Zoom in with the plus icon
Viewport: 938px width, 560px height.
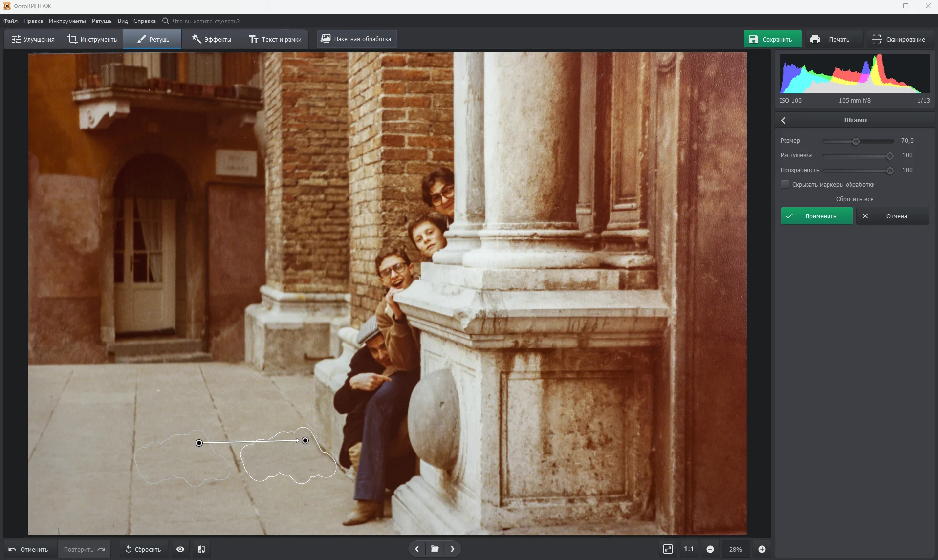click(x=762, y=549)
